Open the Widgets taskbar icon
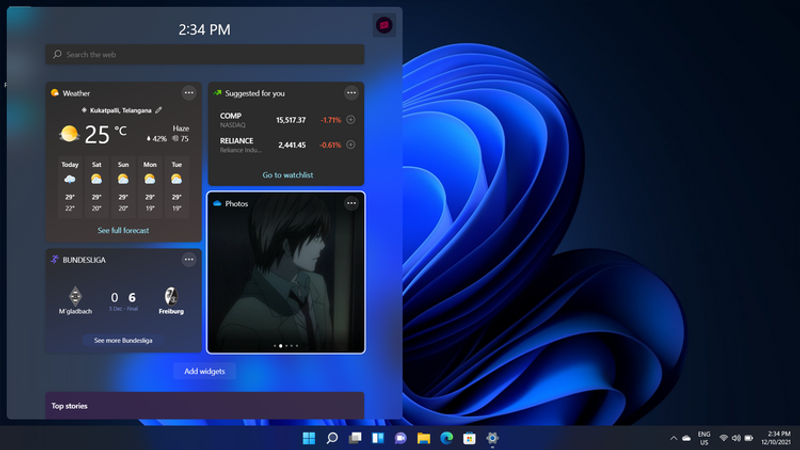 [x=378, y=438]
